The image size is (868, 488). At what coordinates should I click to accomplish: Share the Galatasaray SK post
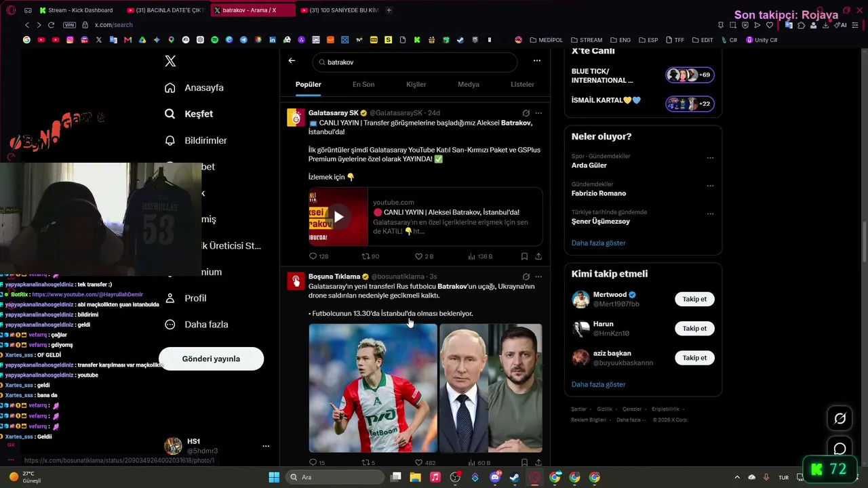click(538, 256)
